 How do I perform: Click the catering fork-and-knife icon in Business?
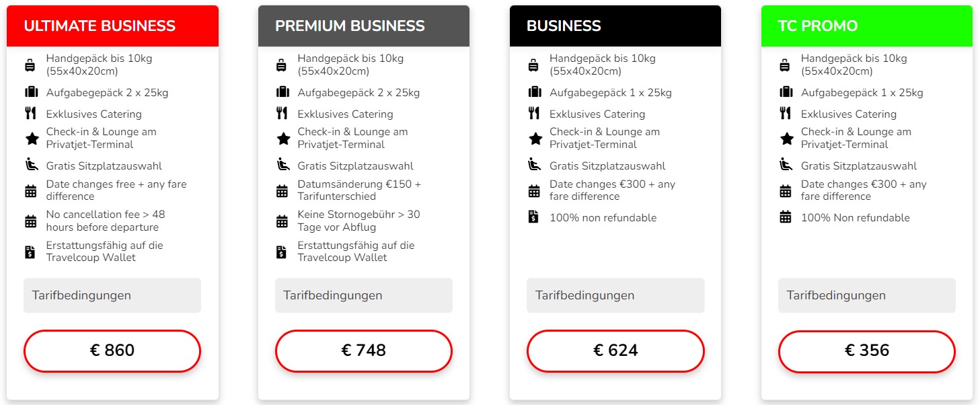coord(534,114)
